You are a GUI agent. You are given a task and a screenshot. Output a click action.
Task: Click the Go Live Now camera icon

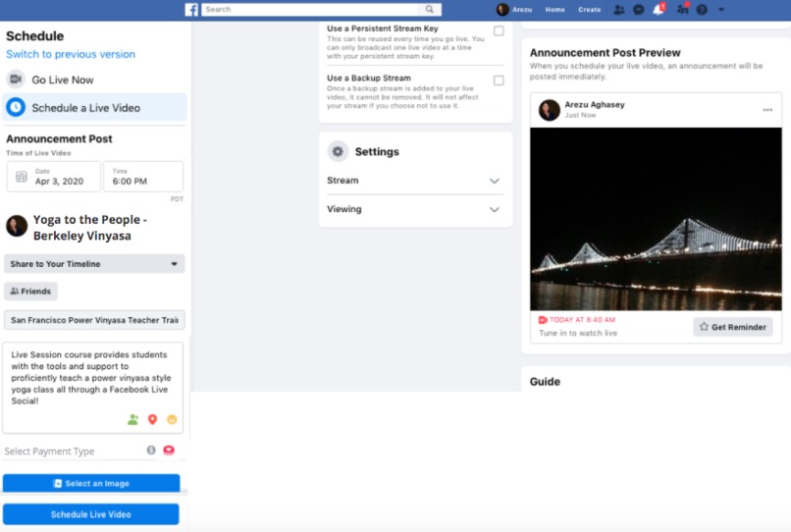(x=16, y=80)
